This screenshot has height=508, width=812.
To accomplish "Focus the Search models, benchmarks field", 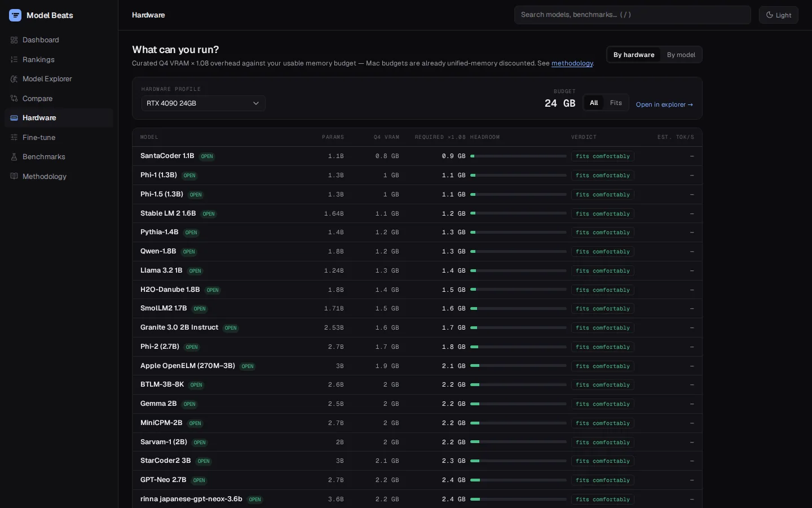I will (x=632, y=15).
